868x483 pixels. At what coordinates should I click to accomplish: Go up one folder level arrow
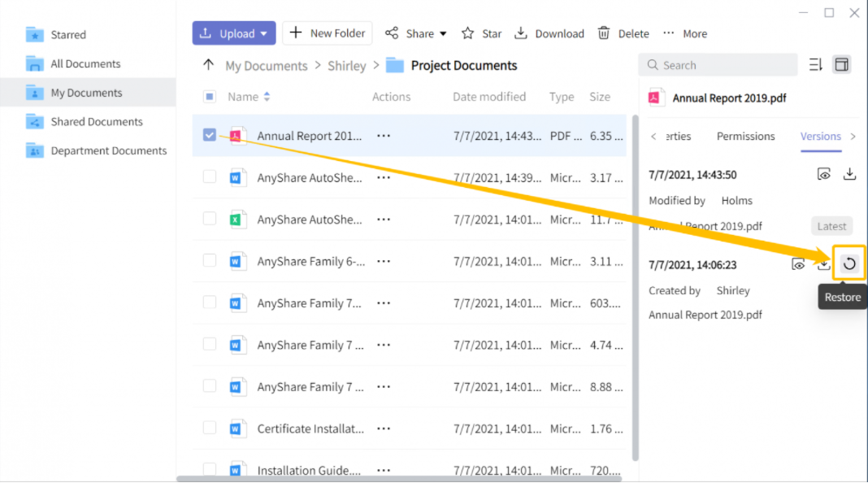[x=208, y=65]
